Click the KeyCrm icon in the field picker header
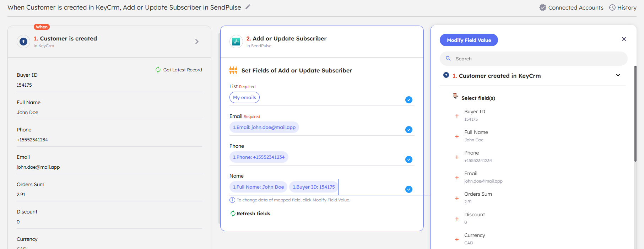 pyautogui.click(x=446, y=75)
